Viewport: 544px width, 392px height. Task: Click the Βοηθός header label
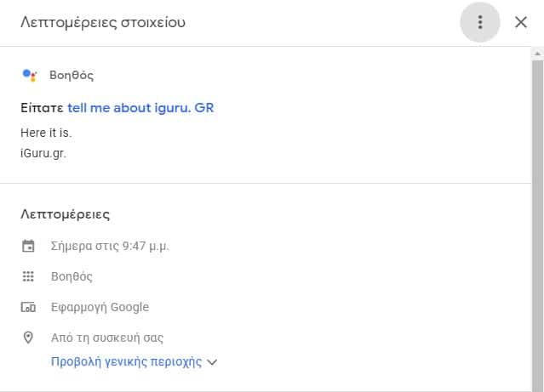[x=72, y=76]
